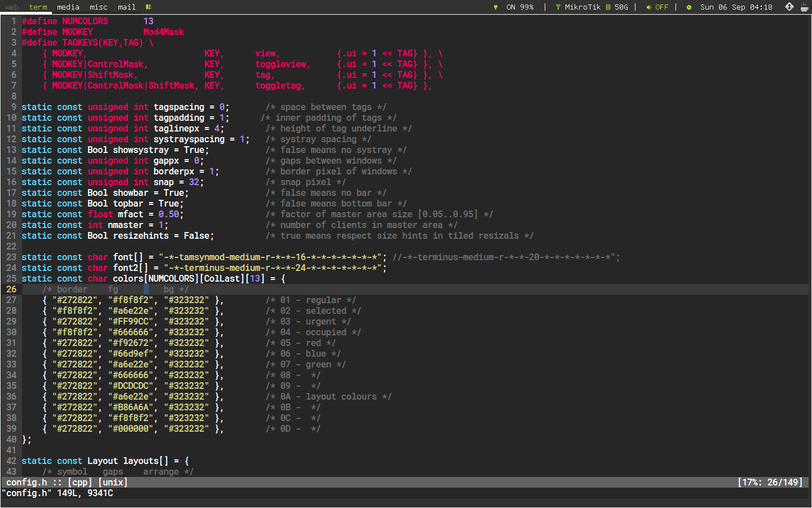Click 'Mod4Mask' on line 2
The height and width of the screenshot is (508, 812).
pyautogui.click(x=164, y=32)
